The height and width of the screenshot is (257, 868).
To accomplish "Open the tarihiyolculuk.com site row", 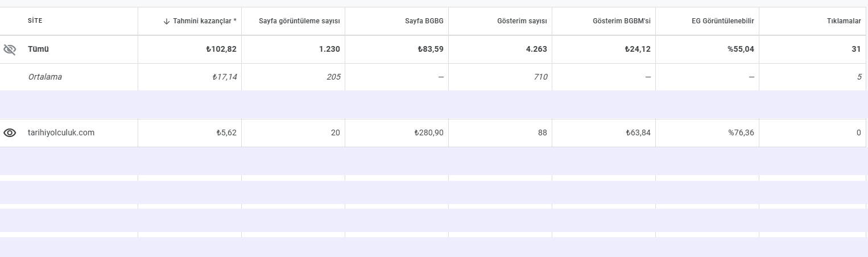I will click(x=61, y=132).
